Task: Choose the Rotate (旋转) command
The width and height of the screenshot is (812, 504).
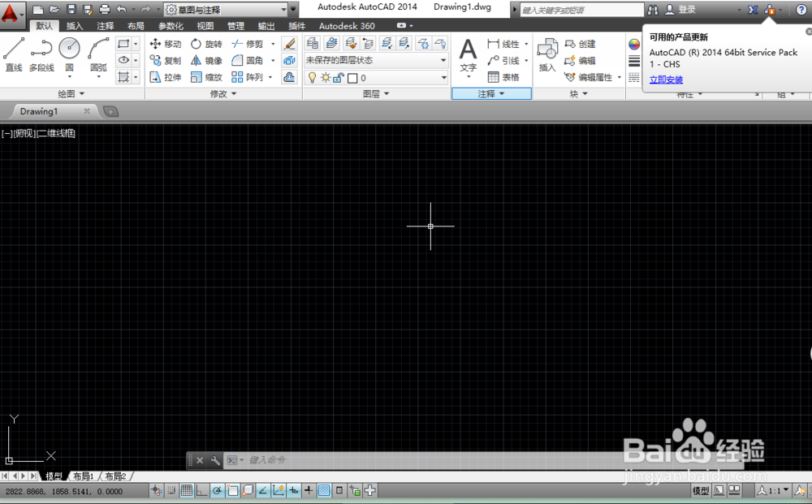Action: coord(206,44)
